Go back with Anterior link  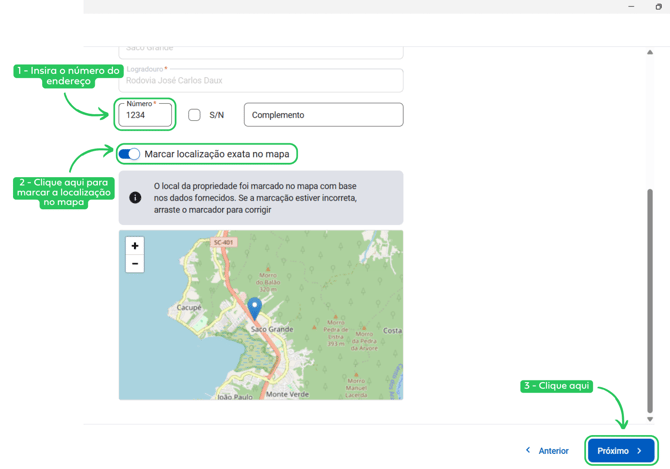547,451
